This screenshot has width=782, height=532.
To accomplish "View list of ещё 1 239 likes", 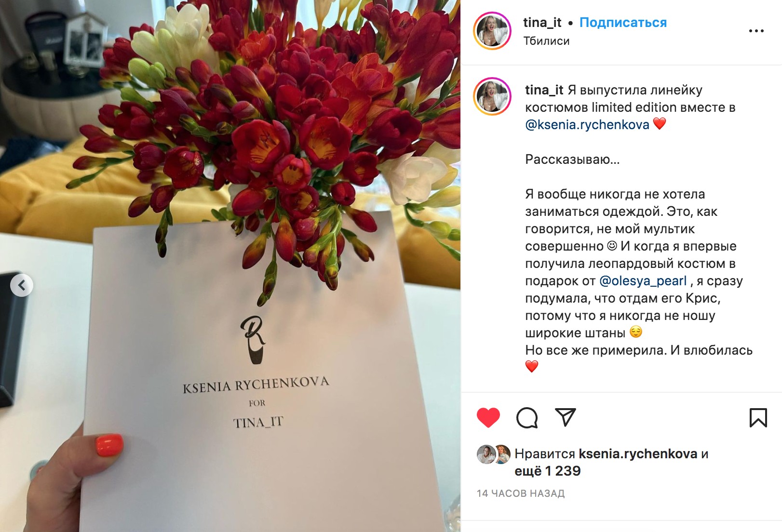I will click(x=548, y=471).
